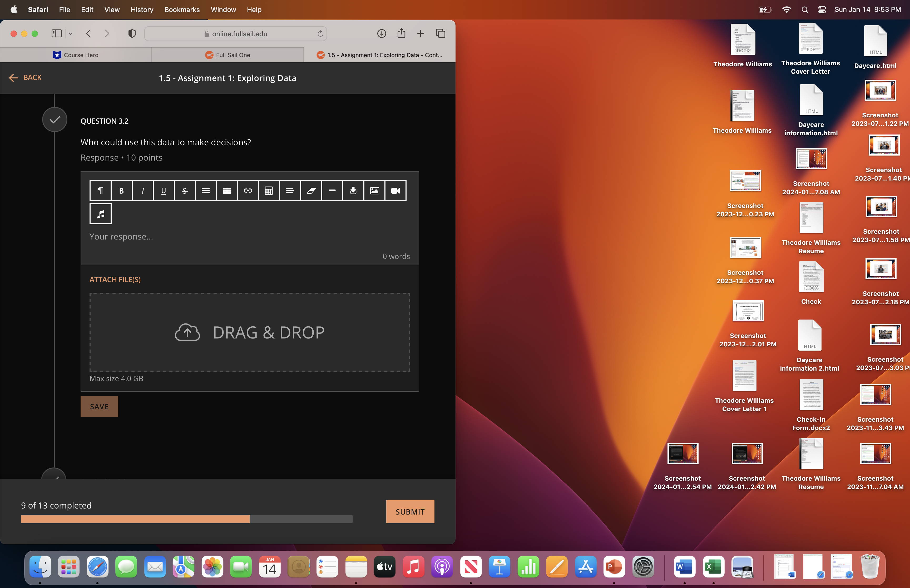Image resolution: width=910 pixels, height=588 pixels.
Task: Insert an image into the response
Action: point(374,191)
